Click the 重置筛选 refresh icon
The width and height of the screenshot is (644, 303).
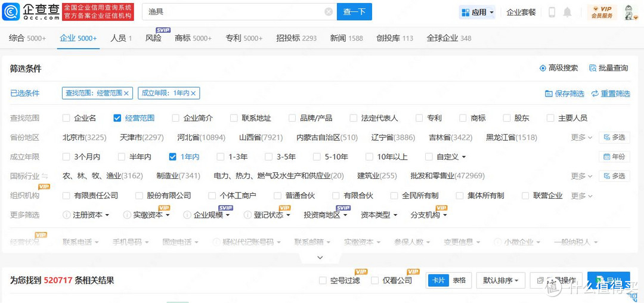[x=595, y=94]
